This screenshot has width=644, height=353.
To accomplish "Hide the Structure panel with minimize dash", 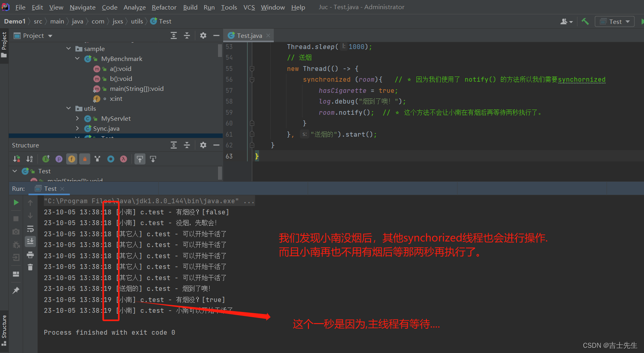I will [x=216, y=145].
